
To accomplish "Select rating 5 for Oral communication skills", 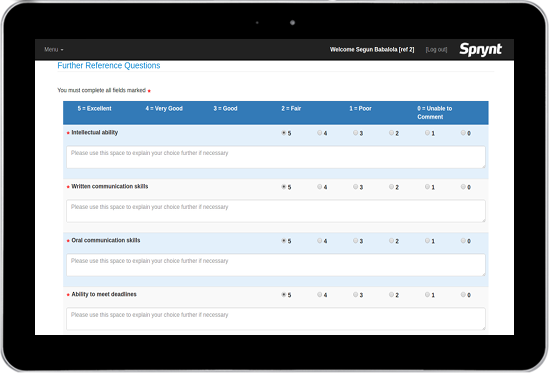I will point(284,241).
